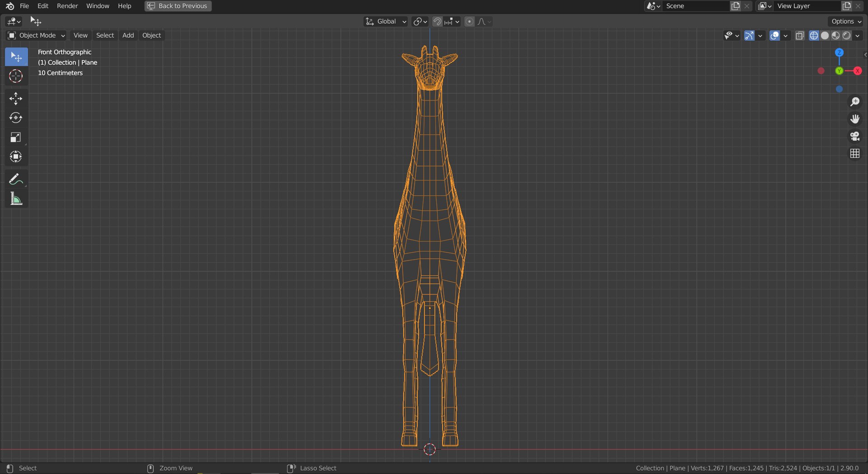Viewport: 868px width, 474px height.
Task: Select the Select Box tool
Action: tap(16, 57)
